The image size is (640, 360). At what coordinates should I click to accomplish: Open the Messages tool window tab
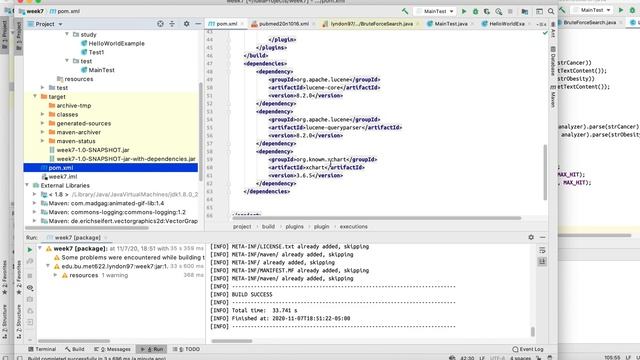[112, 349]
